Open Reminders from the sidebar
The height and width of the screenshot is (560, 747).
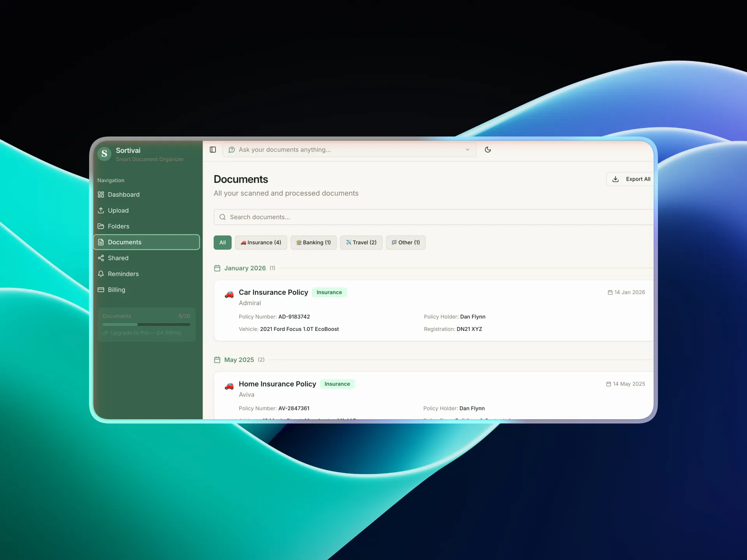click(147, 274)
